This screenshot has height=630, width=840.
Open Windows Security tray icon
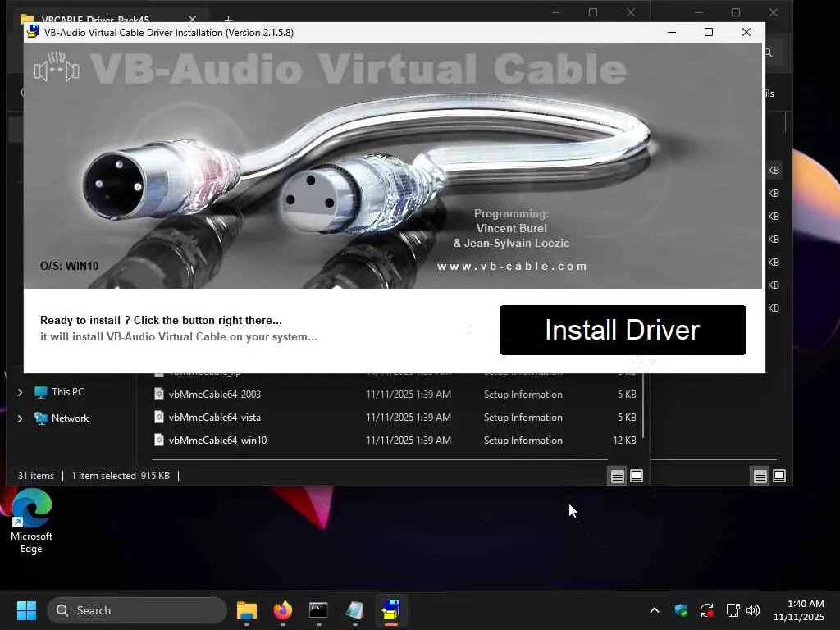pos(681,610)
